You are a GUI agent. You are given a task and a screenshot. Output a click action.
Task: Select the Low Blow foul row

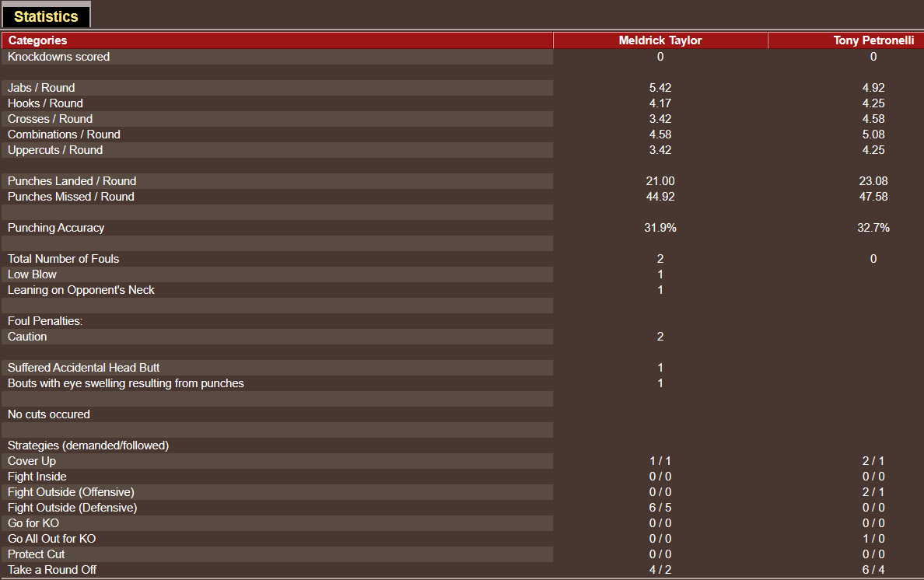[x=32, y=274]
